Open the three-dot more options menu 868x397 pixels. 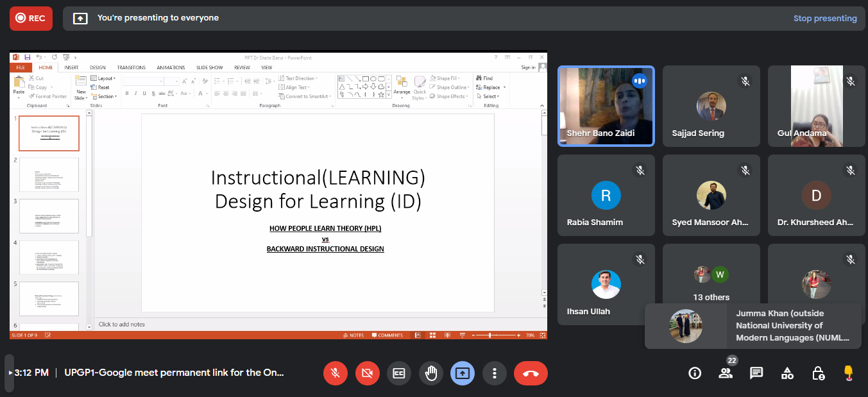[494, 373]
